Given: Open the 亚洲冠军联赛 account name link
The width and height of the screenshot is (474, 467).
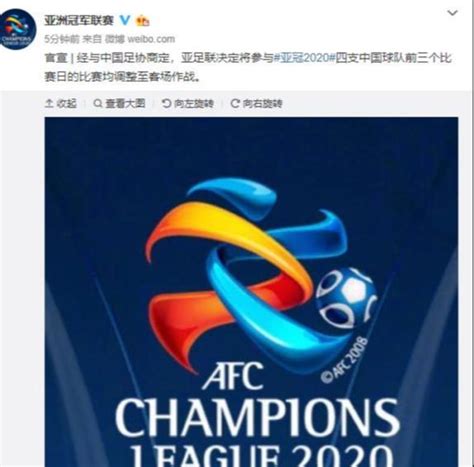Looking at the screenshot, I should [x=79, y=21].
